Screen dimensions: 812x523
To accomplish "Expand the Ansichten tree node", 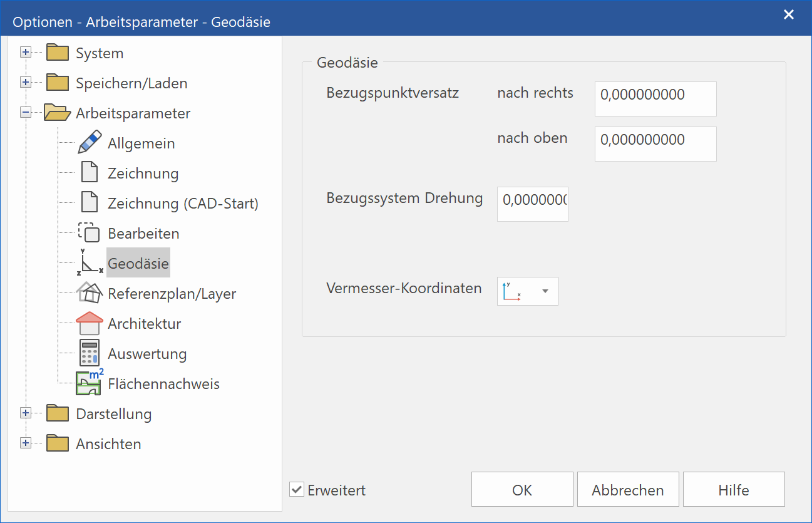I will 26,443.
